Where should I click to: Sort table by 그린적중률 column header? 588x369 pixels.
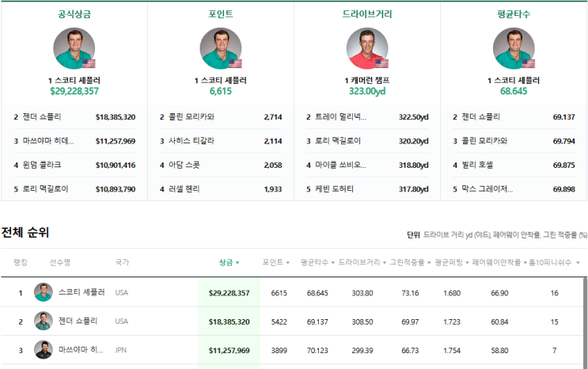pyautogui.click(x=409, y=262)
